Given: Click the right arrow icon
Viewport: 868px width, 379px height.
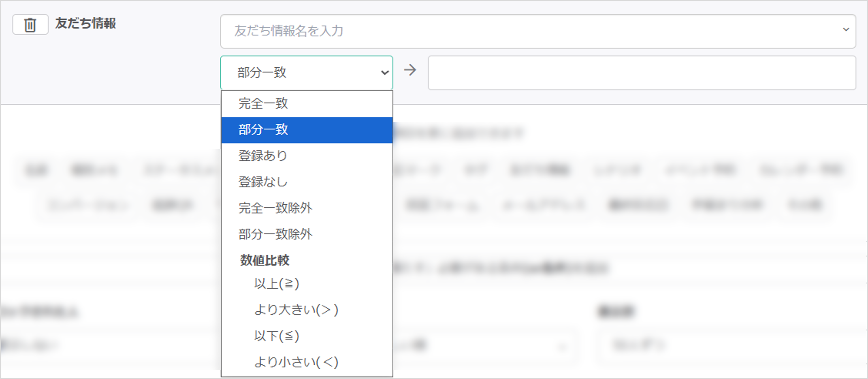Looking at the screenshot, I should point(410,70).
